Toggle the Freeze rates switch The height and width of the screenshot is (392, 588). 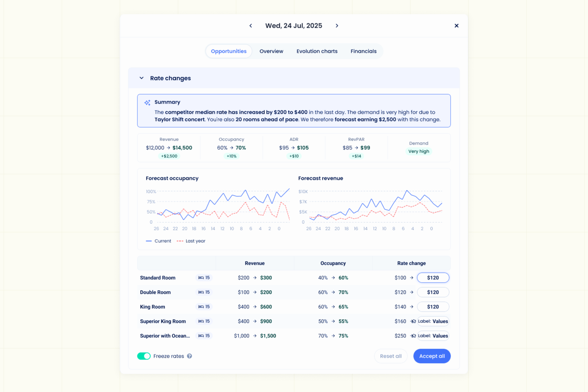144,356
